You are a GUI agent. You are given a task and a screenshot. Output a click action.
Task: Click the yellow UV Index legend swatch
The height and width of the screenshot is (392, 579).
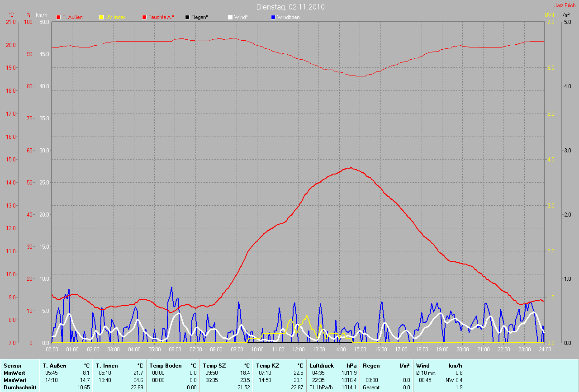coord(101,17)
